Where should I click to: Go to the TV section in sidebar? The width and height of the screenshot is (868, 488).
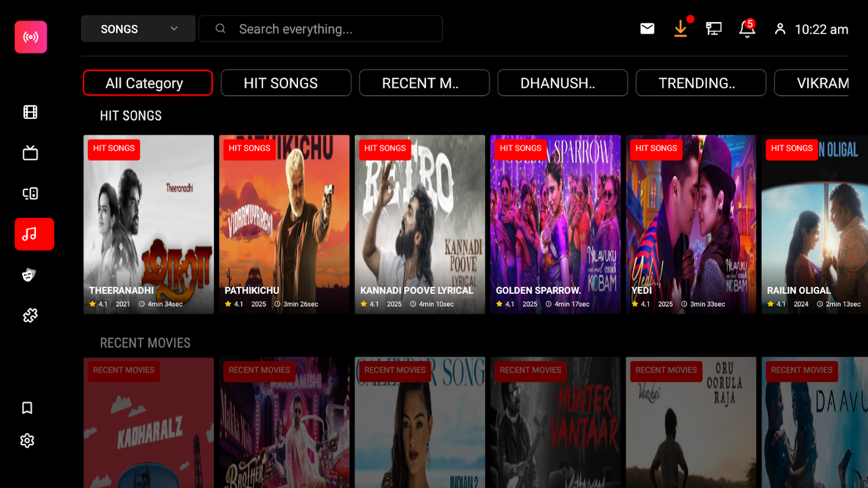31,153
